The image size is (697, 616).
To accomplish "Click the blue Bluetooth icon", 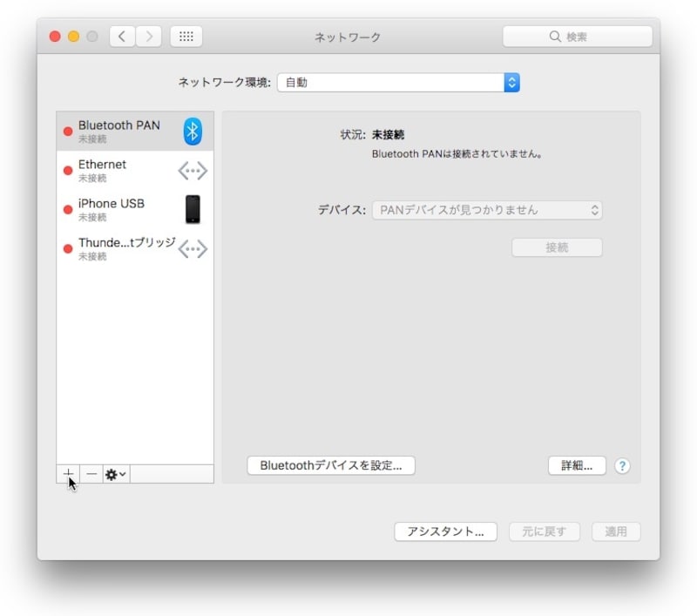I will click(x=193, y=131).
